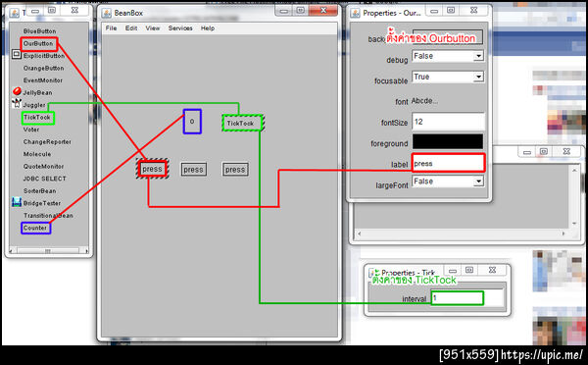
Task: Select the counter bean showing 0
Action: 192,122
